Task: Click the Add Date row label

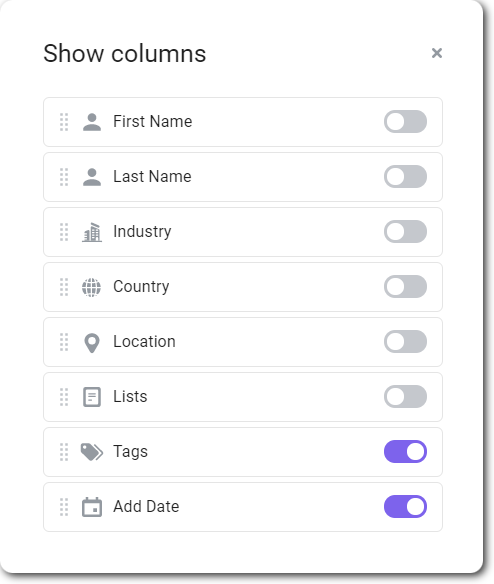Action: coord(146,507)
